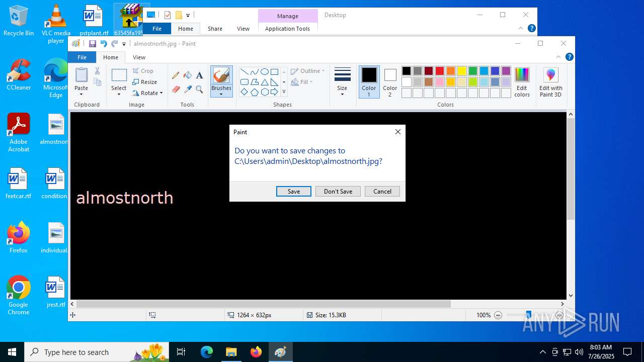The height and width of the screenshot is (362, 644).
Task: Select the Curve shape
Action: [x=254, y=72]
